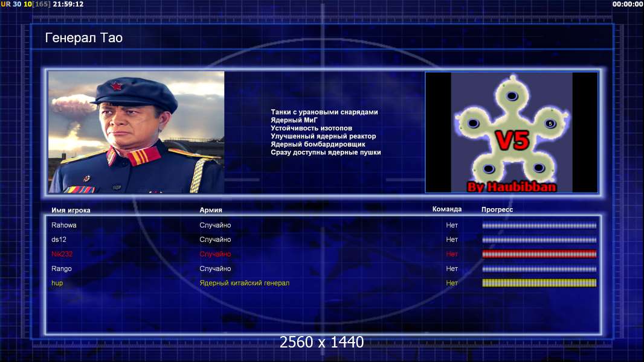Select player name "hup"
The width and height of the screenshot is (644, 362).
57,283
